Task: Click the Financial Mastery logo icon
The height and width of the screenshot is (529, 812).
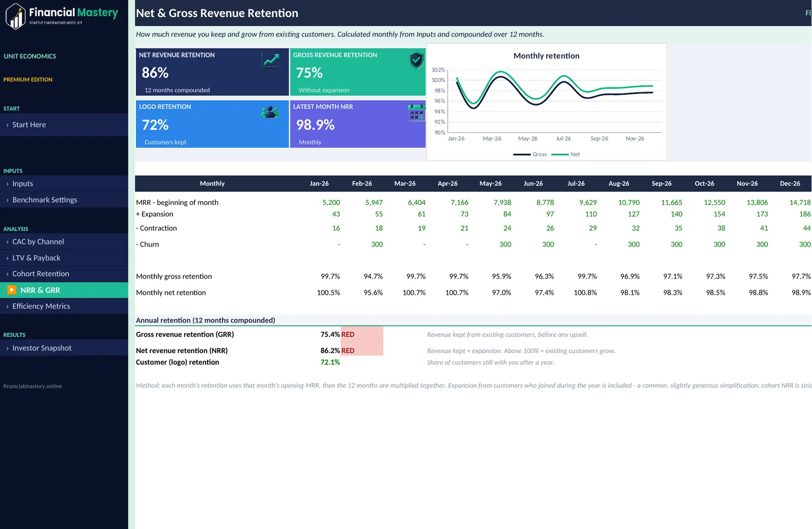Action: point(16,16)
